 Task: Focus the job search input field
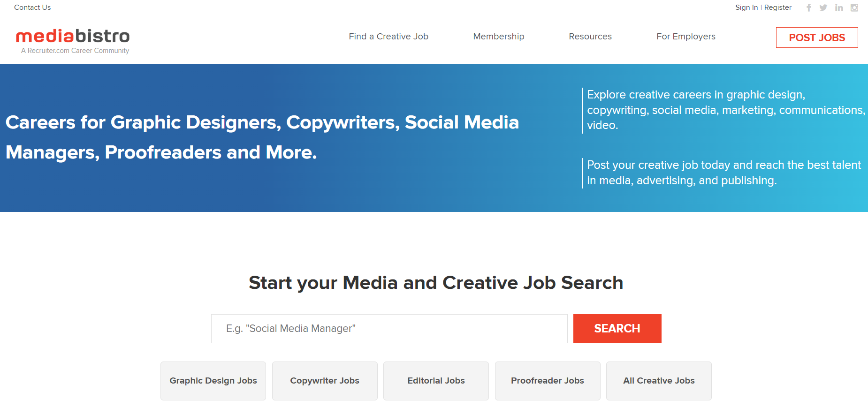click(389, 329)
